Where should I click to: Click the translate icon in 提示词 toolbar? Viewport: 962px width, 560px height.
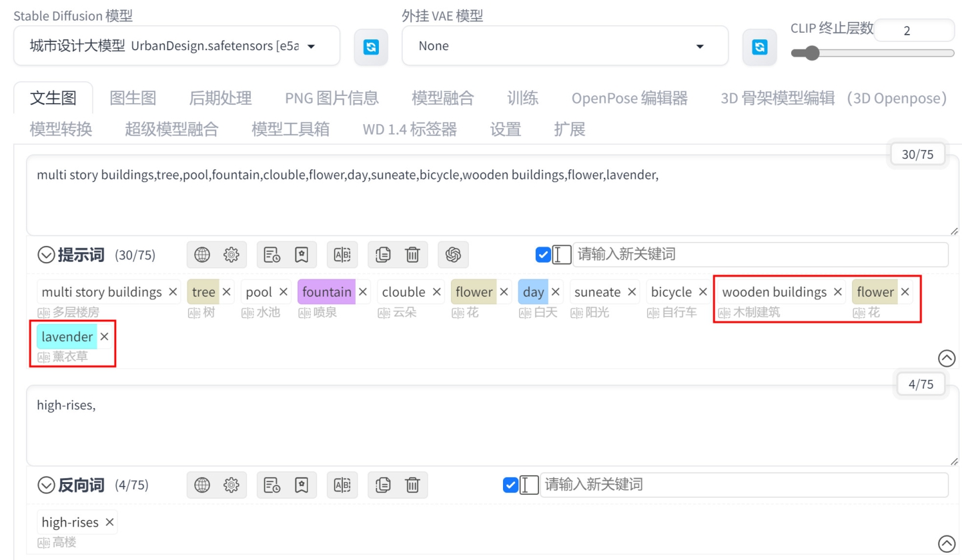click(342, 254)
